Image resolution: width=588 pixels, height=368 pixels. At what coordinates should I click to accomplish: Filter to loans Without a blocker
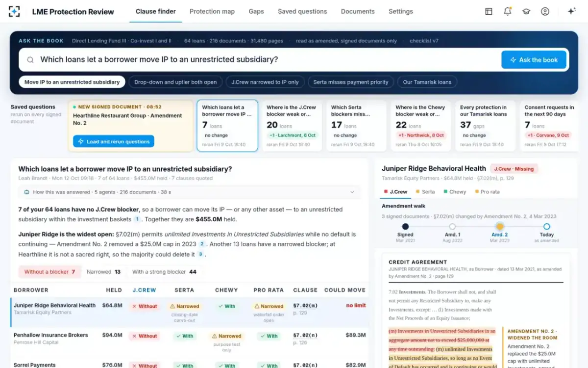pyautogui.click(x=49, y=272)
